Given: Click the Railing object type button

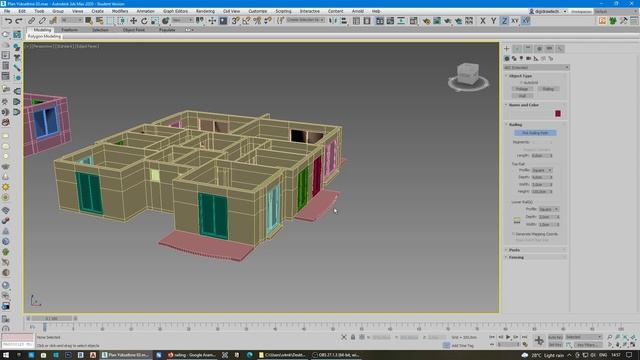Looking at the screenshot, I should [548, 89].
